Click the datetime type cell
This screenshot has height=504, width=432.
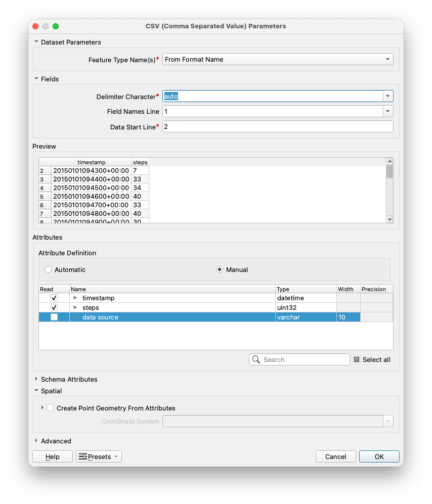[x=306, y=298]
